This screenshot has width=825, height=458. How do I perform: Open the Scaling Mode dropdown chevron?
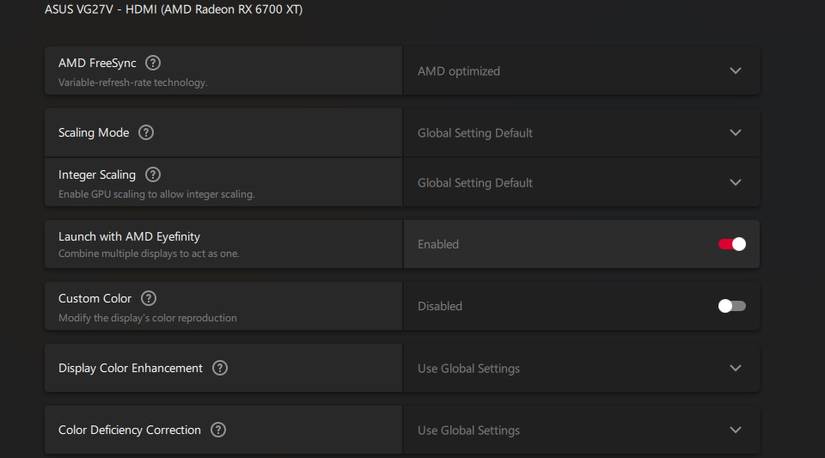tap(735, 133)
